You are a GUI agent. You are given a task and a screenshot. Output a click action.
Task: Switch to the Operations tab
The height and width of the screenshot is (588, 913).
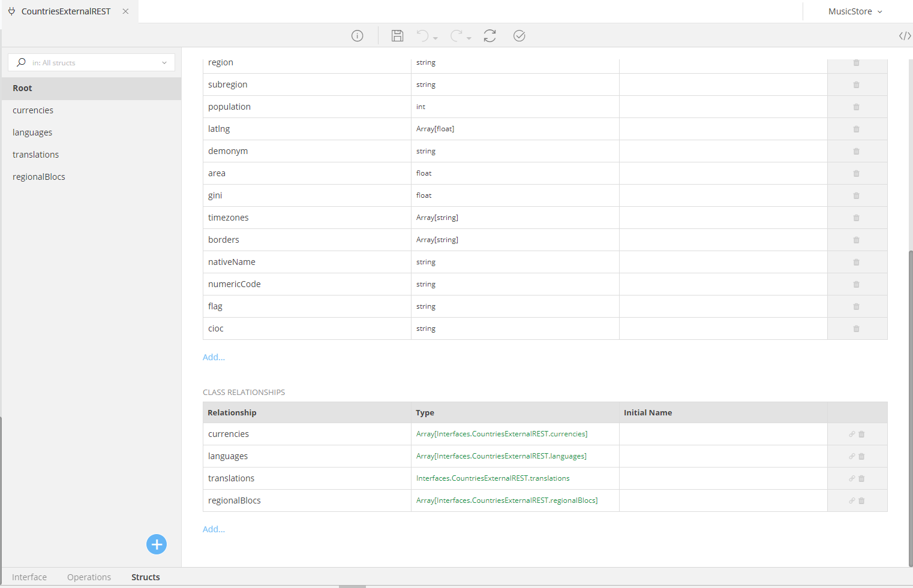[x=89, y=577]
